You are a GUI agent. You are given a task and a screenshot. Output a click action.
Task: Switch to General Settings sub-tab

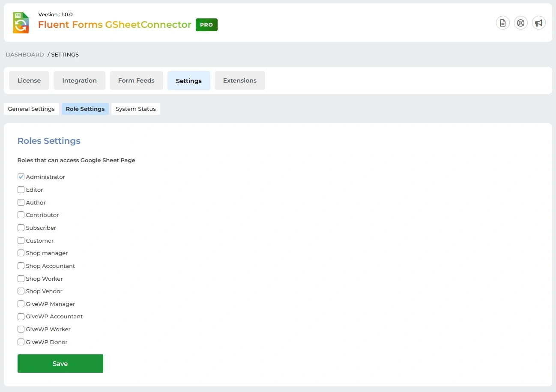[31, 109]
